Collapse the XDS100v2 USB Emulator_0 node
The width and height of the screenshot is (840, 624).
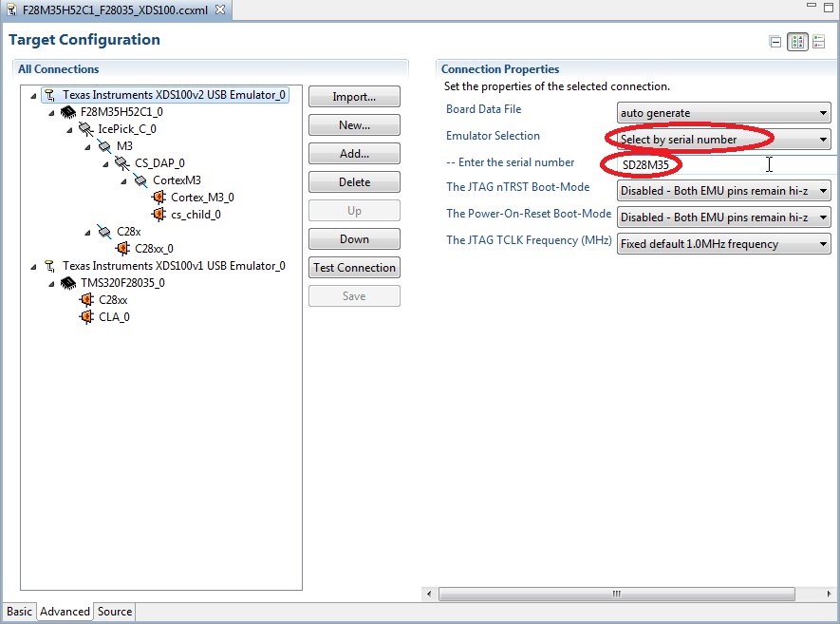[x=33, y=96]
